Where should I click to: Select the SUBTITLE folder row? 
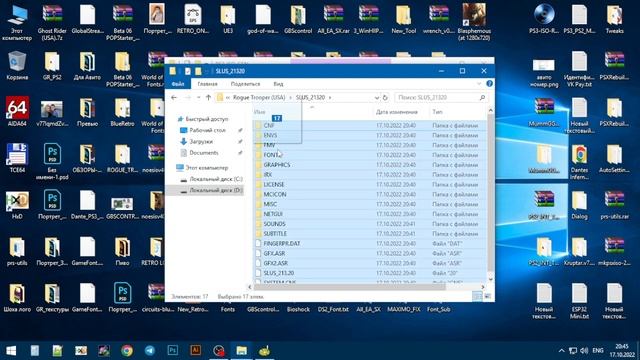(x=370, y=234)
